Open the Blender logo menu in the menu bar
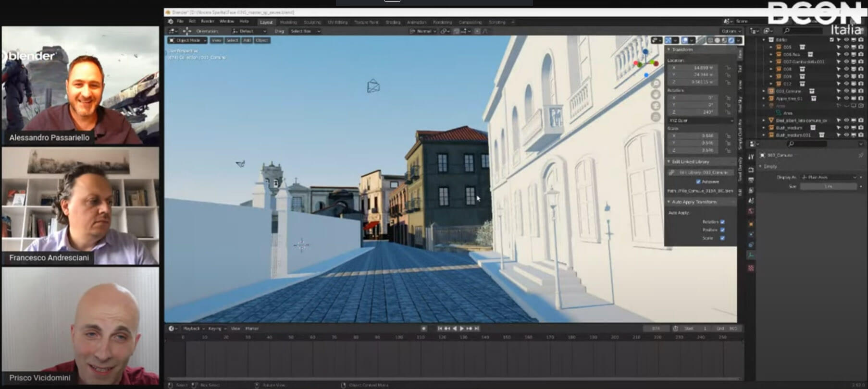The width and height of the screenshot is (868, 389). (x=170, y=22)
